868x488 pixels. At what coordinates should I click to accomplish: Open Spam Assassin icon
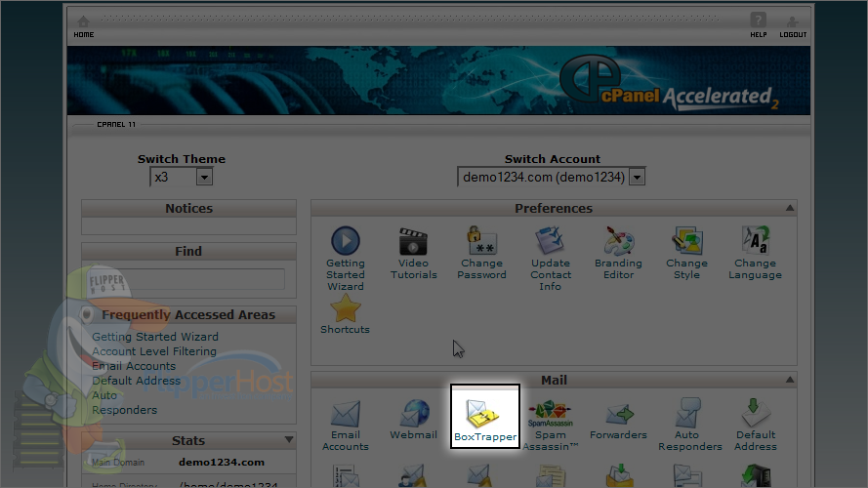551,413
